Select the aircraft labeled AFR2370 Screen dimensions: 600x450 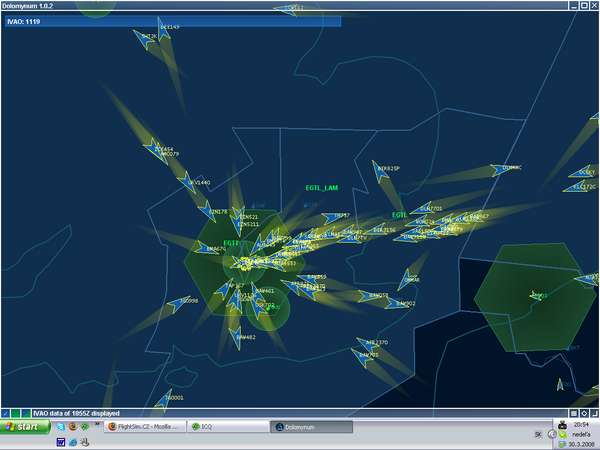click(367, 344)
